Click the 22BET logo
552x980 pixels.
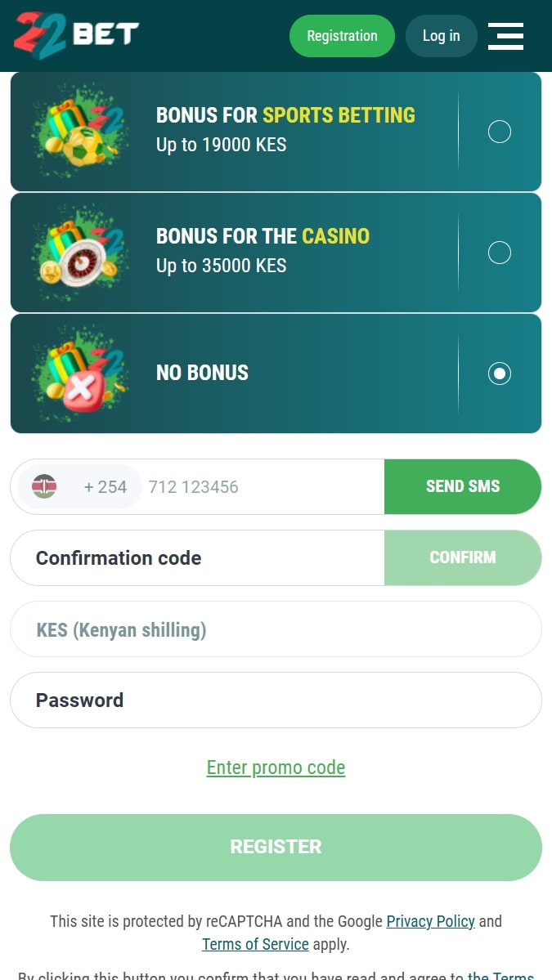76,36
